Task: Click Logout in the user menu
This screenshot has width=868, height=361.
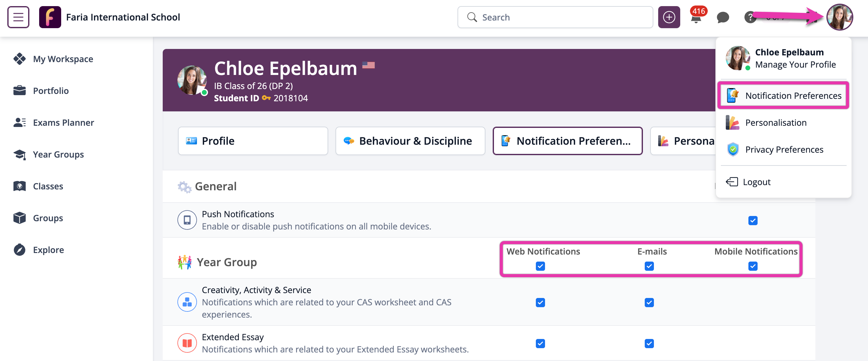Action: point(756,182)
